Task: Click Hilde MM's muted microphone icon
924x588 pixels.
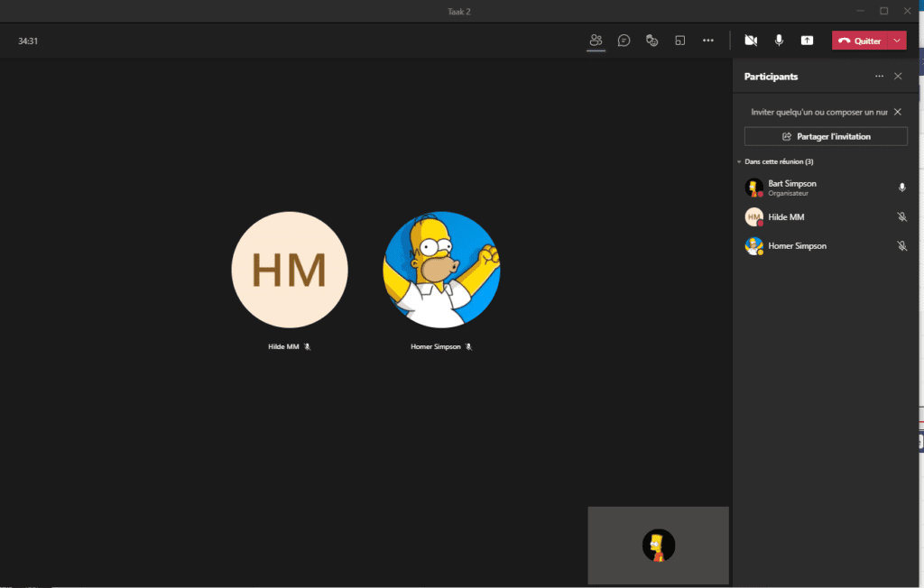Action: click(901, 216)
